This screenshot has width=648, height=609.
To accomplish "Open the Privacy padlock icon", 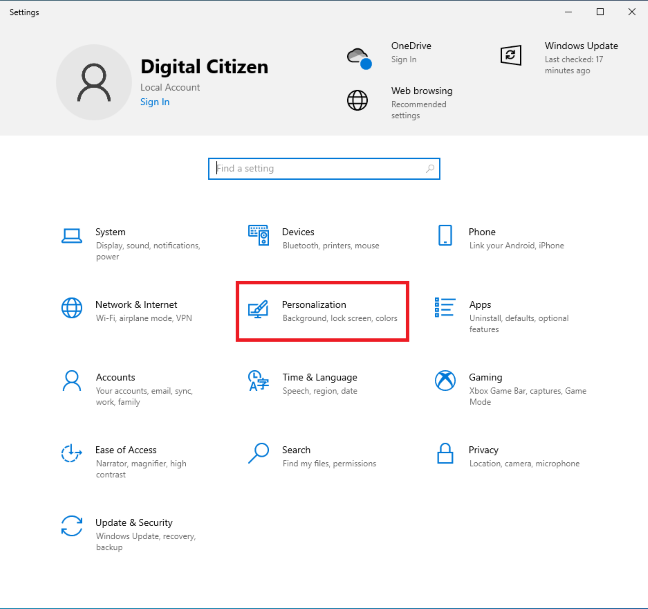I will (x=445, y=453).
